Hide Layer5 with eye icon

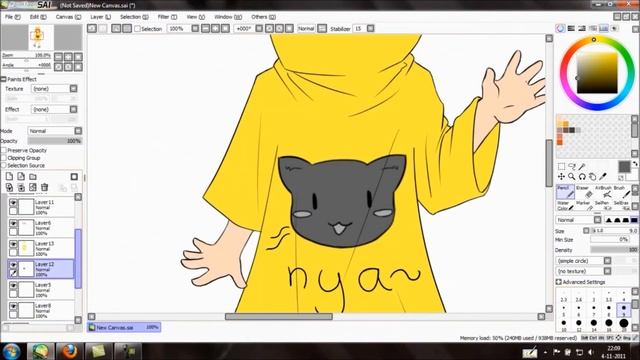(x=13, y=286)
